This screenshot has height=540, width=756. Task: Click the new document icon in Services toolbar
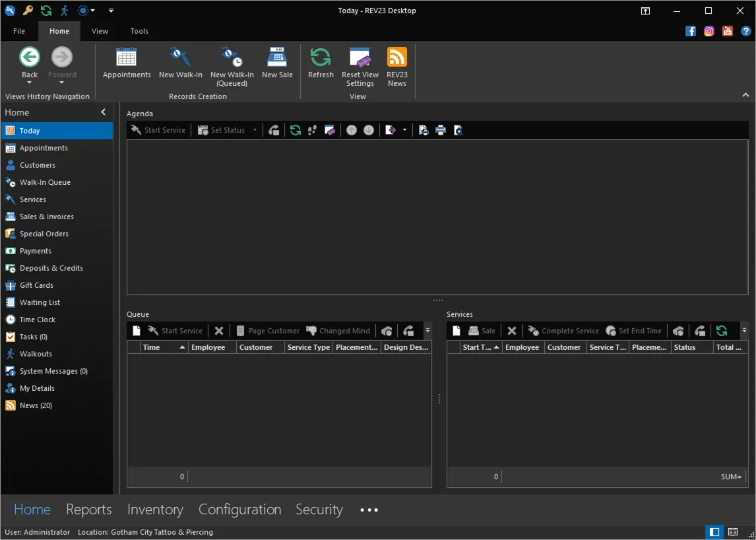point(457,331)
